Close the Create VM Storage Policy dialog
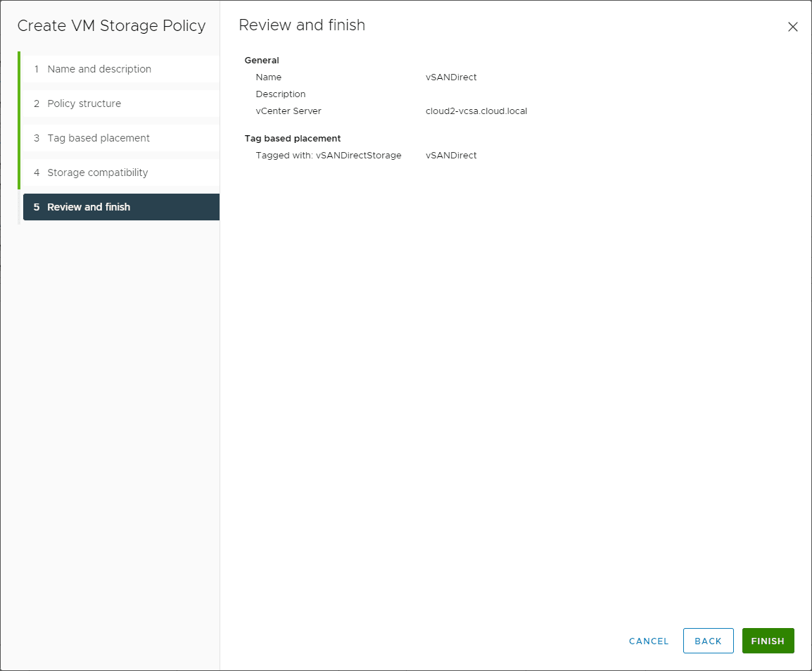Viewport: 812px width, 671px height. click(x=793, y=27)
